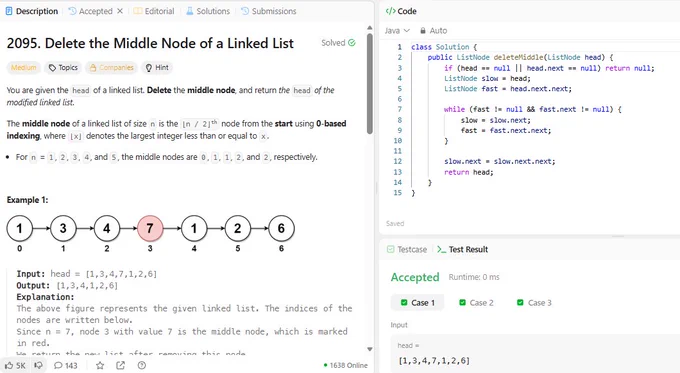
Task: Select the Test Result tab
Action: tap(463, 249)
